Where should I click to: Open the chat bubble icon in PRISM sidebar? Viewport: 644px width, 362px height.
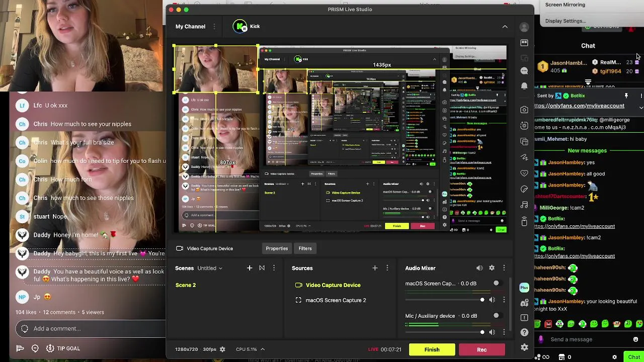click(524, 71)
